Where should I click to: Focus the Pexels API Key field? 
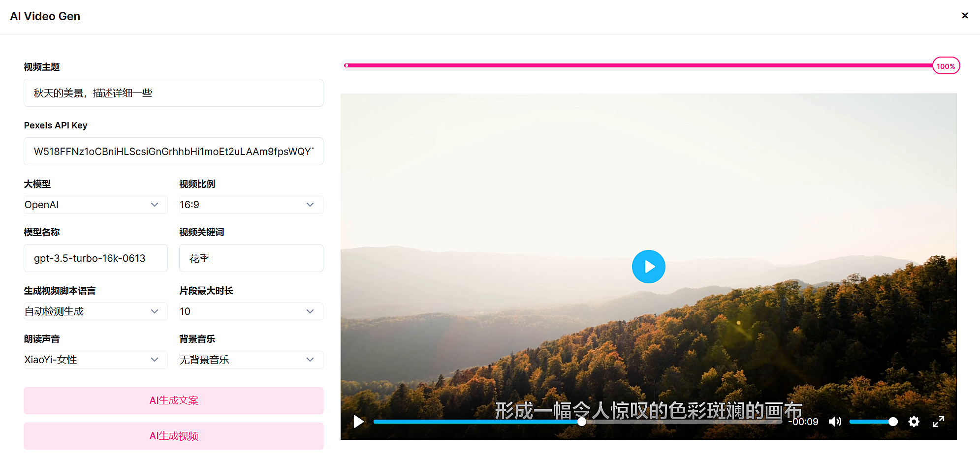(x=173, y=152)
